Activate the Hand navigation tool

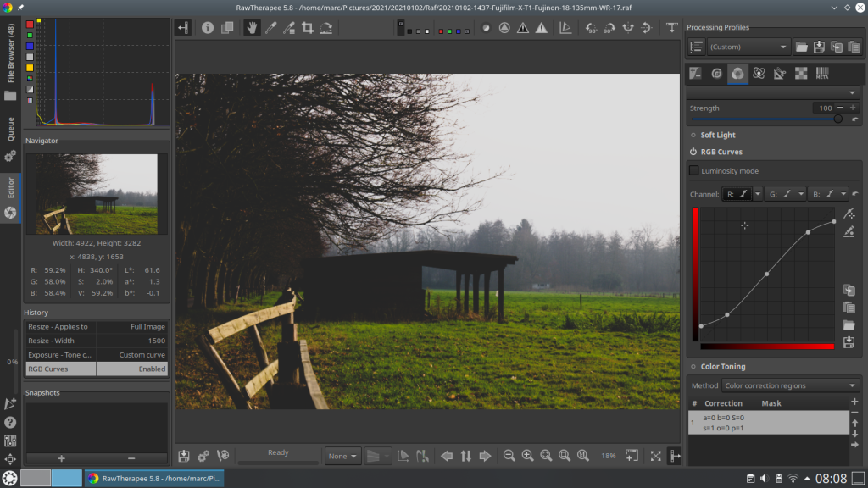[x=252, y=28]
